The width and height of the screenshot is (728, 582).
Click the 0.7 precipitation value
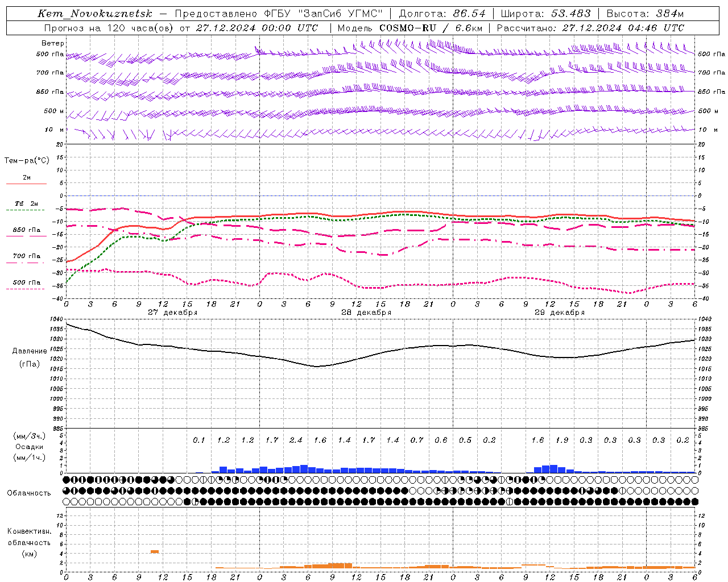417,440
